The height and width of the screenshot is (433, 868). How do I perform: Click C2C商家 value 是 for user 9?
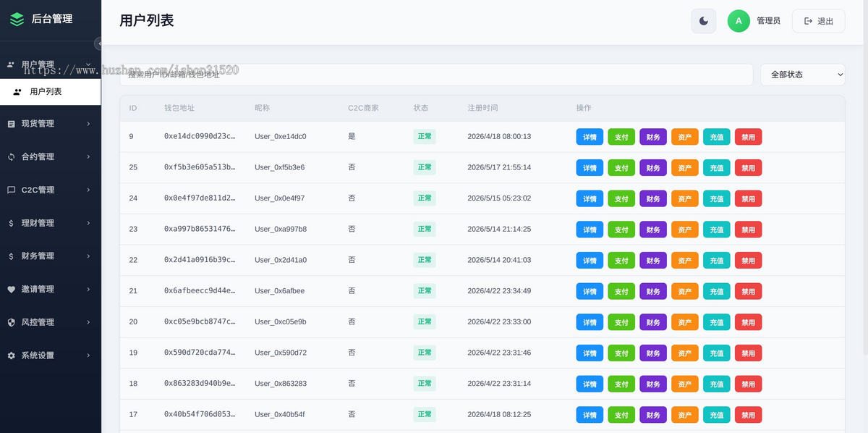352,136
